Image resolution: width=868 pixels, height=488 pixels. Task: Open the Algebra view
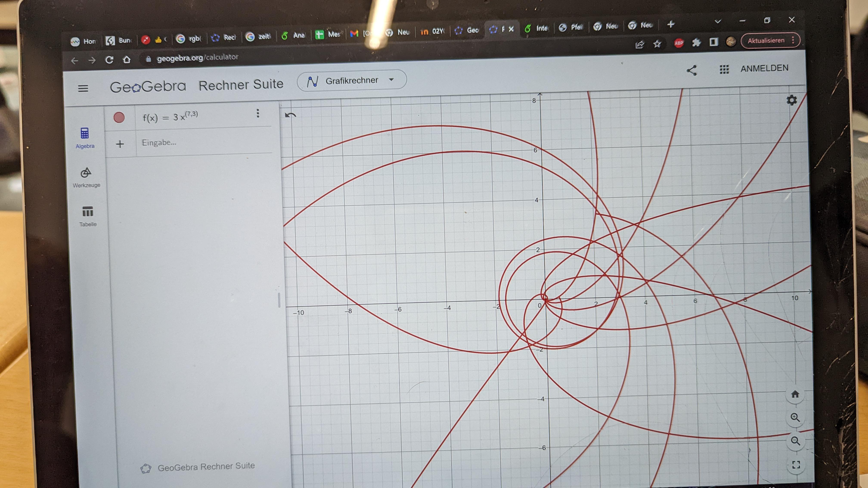[x=85, y=138]
